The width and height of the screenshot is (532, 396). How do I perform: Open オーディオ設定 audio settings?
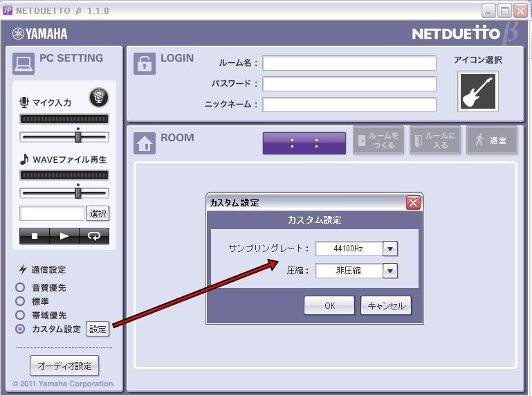(64, 366)
